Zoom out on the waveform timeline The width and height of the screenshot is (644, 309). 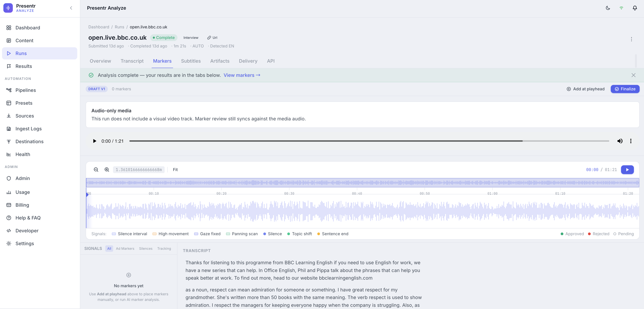(96, 170)
